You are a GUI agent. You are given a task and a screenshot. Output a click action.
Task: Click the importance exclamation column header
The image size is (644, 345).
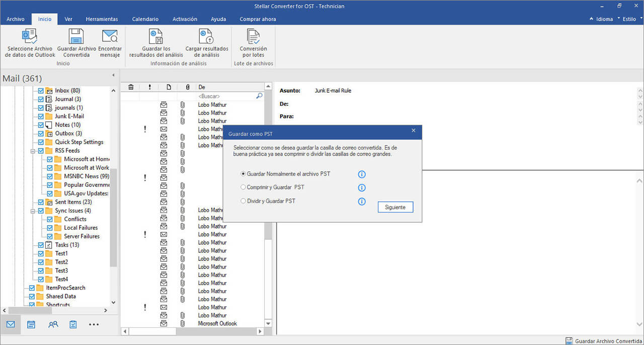pyautogui.click(x=149, y=87)
